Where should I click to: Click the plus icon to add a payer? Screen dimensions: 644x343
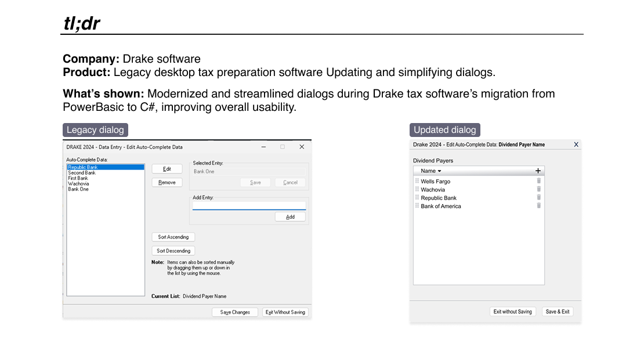[x=538, y=171]
